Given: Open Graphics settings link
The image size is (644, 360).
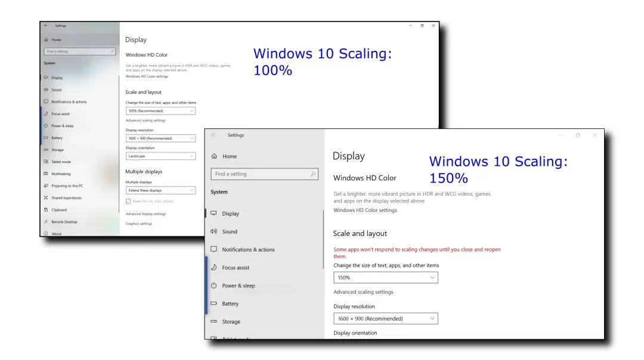Looking at the screenshot, I should (139, 223).
